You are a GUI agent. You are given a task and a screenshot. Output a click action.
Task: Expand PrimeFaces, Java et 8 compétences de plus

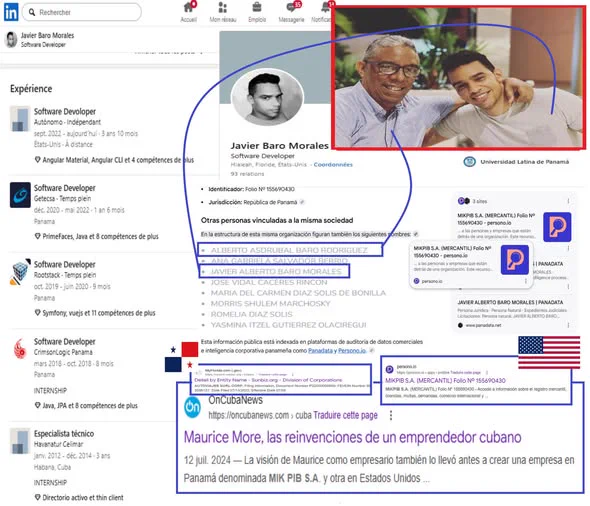pos(97,237)
